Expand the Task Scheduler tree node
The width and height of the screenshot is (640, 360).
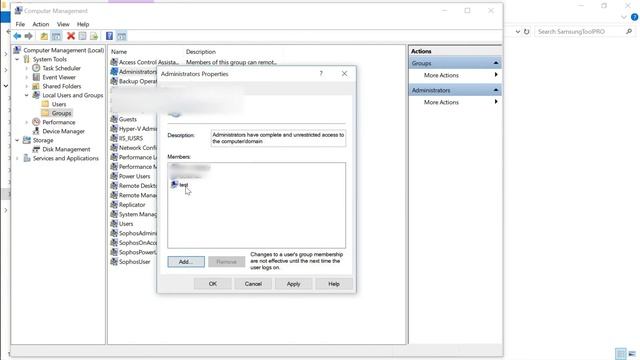pos(27,68)
